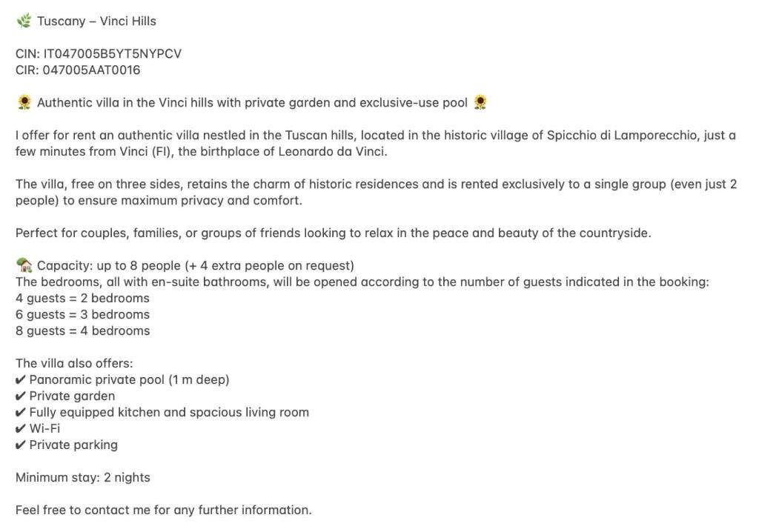Click the sunflower emoji after "exclusive-use pool"
The image size is (759, 532).
(x=480, y=102)
